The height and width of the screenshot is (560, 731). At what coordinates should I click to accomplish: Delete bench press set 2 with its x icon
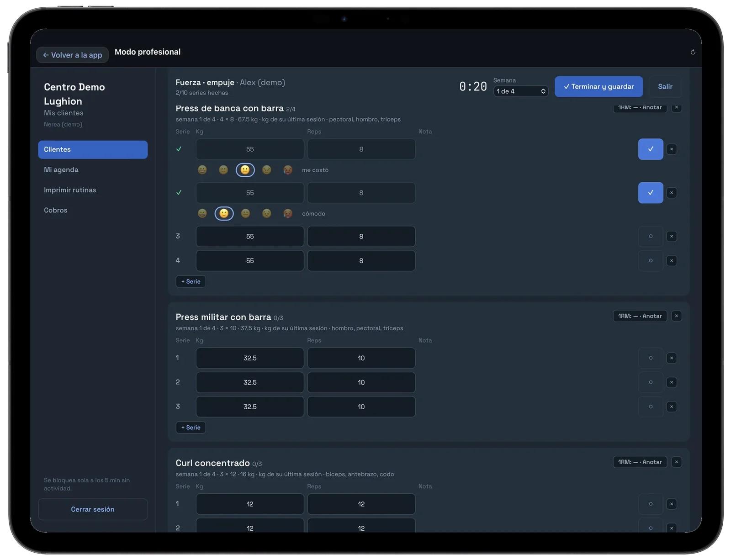[672, 193]
